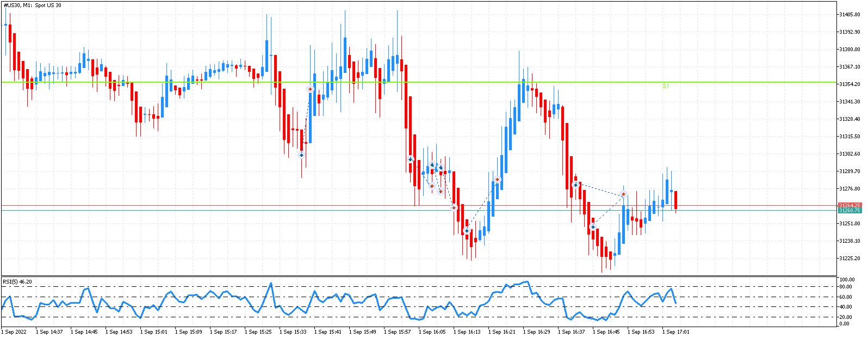Viewport: 868px width, 338px height.
Task: Select the blue buy arrow under the 15:33 sell arrow
Action: coord(301,155)
